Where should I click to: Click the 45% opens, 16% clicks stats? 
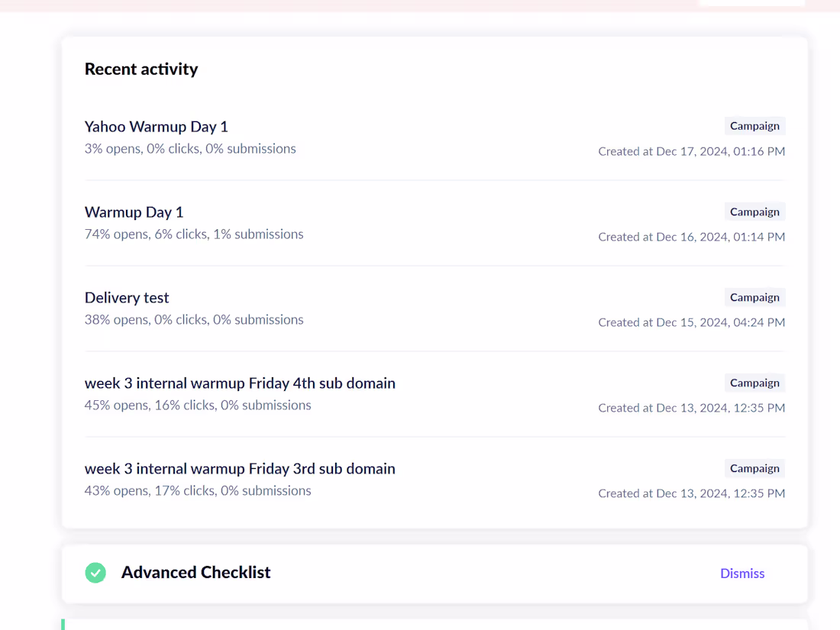tap(198, 405)
